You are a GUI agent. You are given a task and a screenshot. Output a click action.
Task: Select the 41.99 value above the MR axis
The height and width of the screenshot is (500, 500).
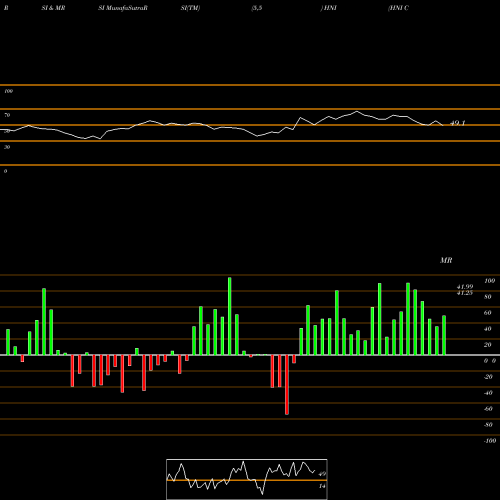click(x=465, y=287)
